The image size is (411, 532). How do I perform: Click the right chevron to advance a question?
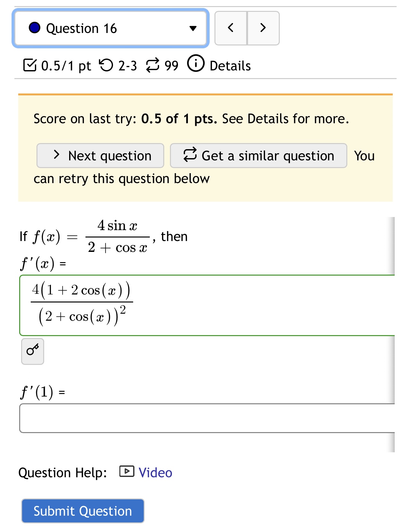(x=263, y=28)
